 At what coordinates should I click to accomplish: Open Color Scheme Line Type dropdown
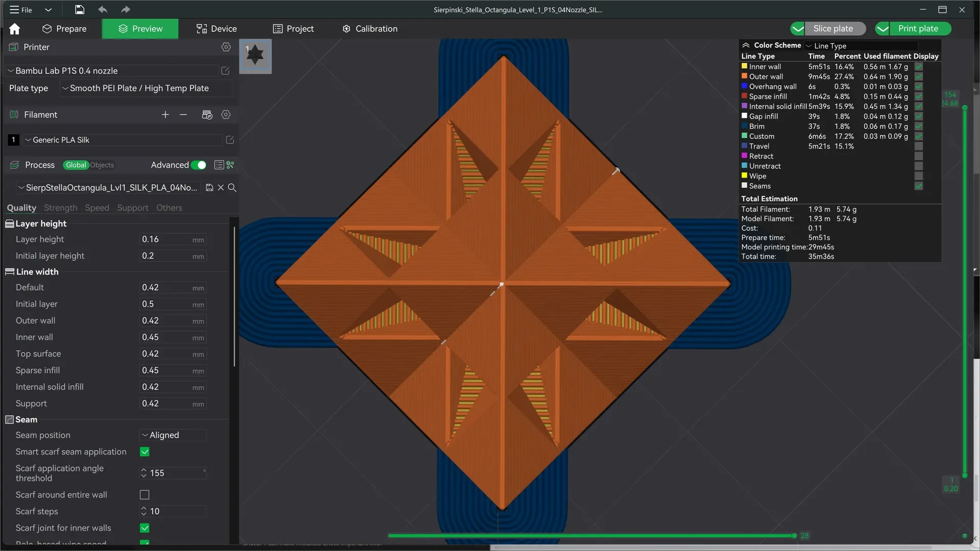(x=861, y=46)
